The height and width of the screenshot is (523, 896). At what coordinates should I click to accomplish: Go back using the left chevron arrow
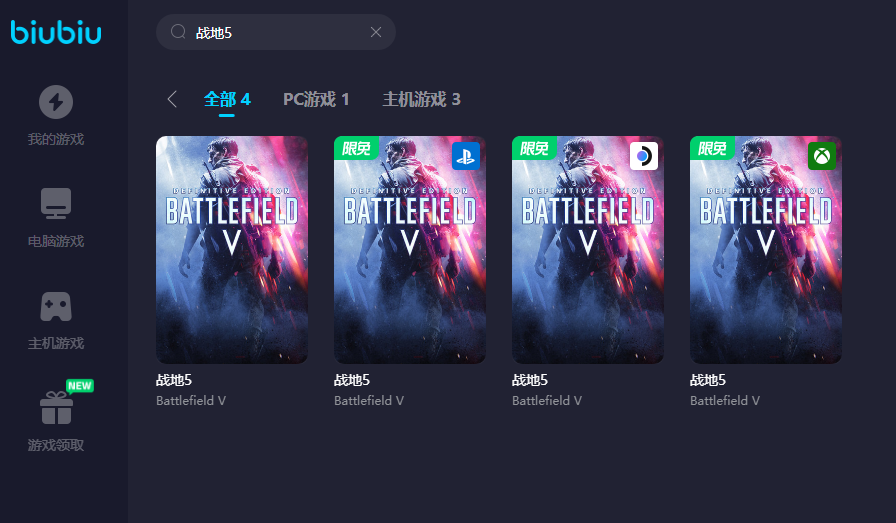[172, 99]
